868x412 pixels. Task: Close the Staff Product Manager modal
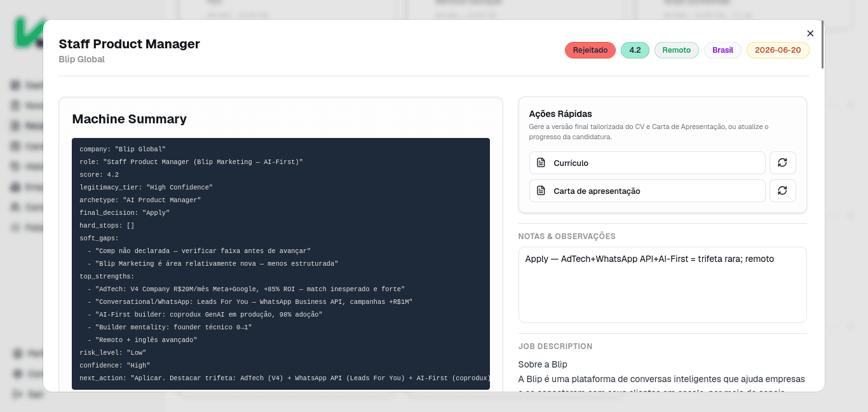tap(810, 34)
